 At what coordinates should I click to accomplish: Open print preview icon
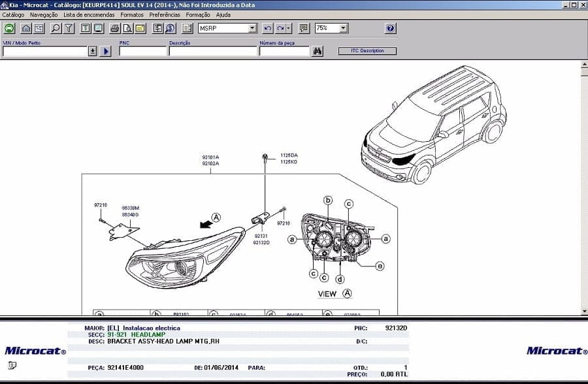pyautogui.click(x=127, y=28)
